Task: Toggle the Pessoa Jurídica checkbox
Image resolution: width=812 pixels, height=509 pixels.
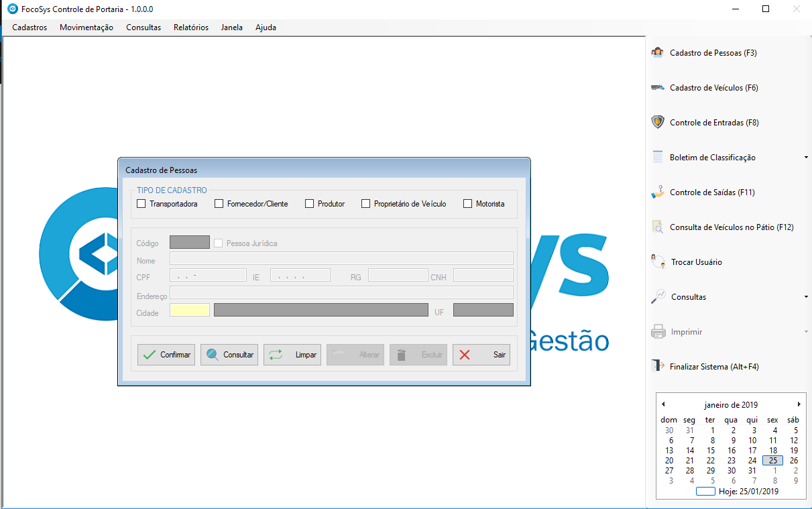Action: click(x=218, y=243)
